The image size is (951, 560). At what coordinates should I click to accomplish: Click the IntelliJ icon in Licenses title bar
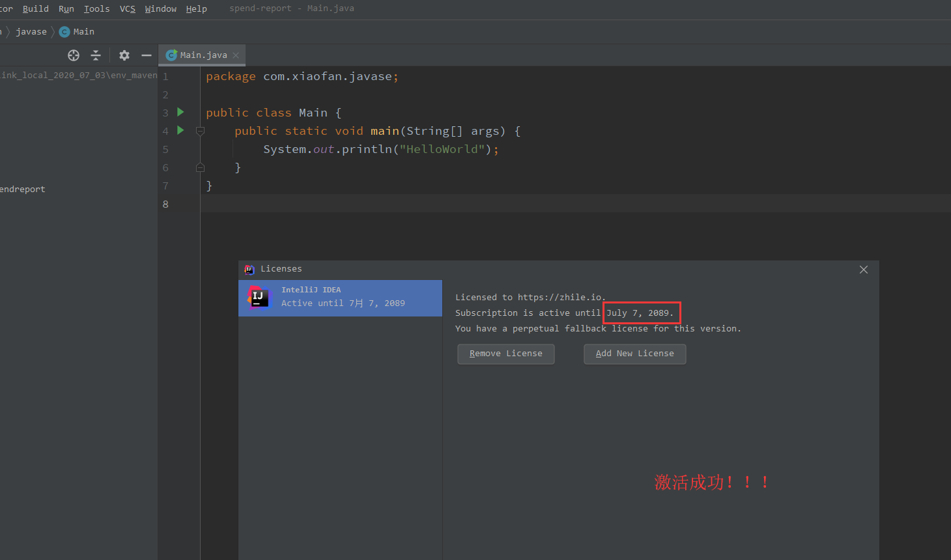coord(249,269)
